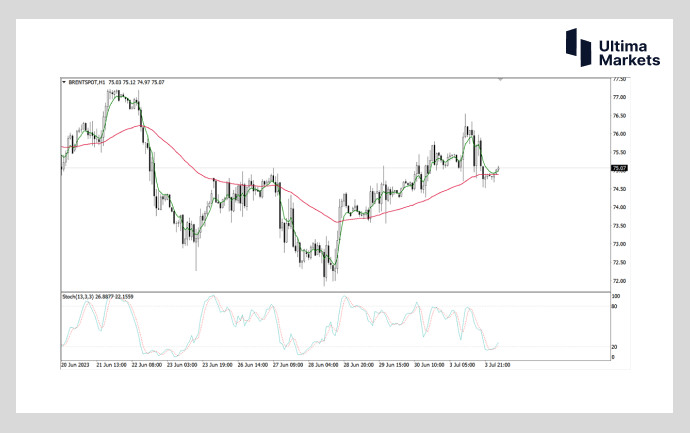Click the 23 Jun 19:00 time label
690x433 pixels.
[x=217, y=365]
